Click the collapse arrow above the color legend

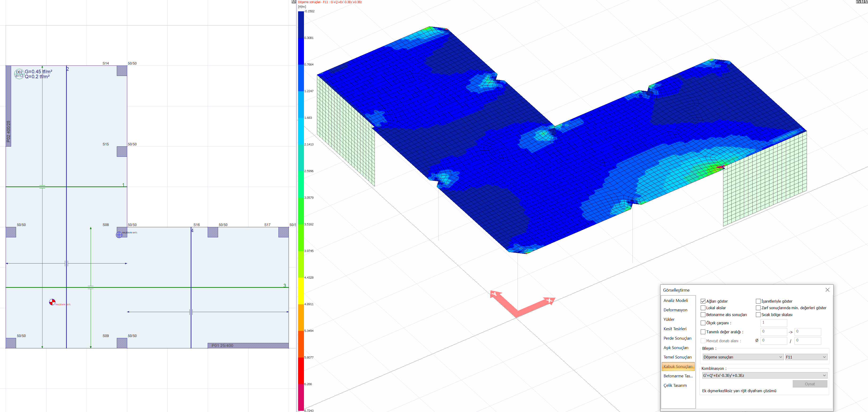[294, 1]
